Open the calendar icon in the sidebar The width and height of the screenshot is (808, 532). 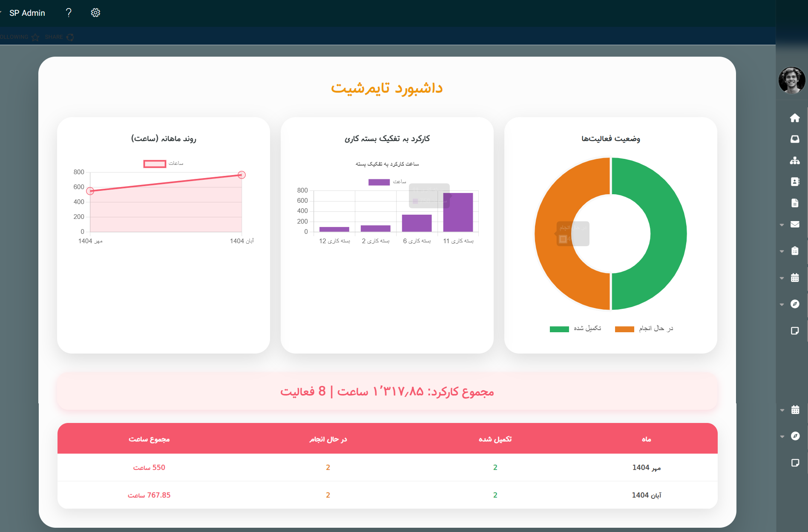tap(795, 278)
